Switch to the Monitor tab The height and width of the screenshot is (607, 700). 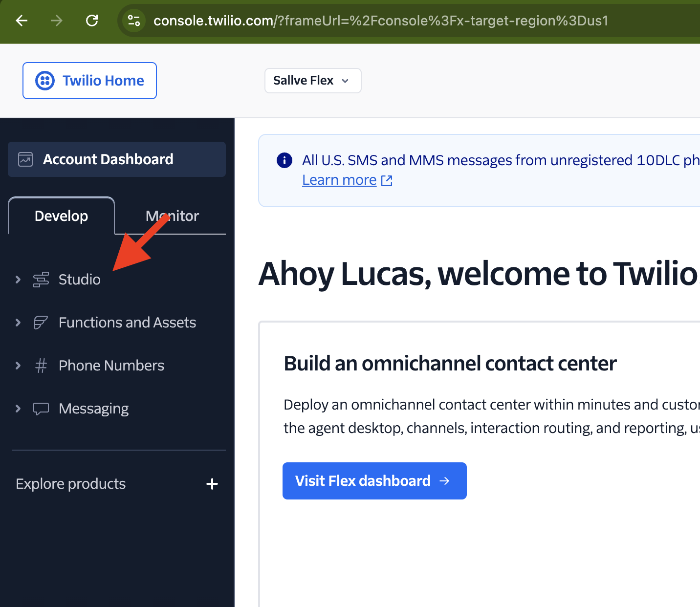point(172,216)
